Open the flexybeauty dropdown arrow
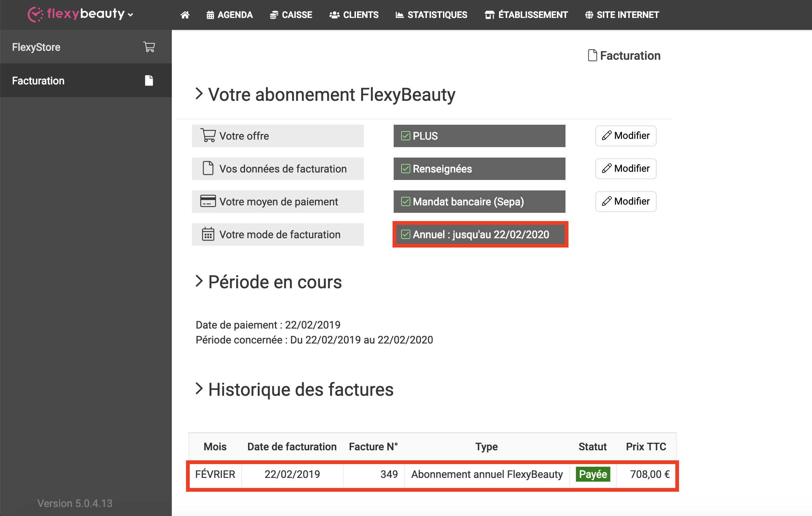Viewport: 812px width, 516px height. point(130,15)
